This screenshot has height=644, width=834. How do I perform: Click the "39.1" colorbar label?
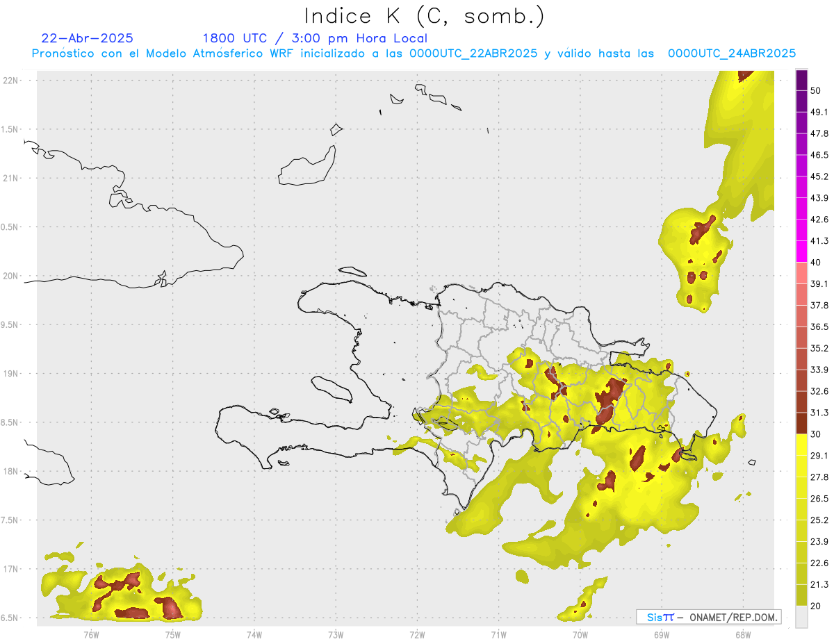pyautogui.click(x=819, y=284)
